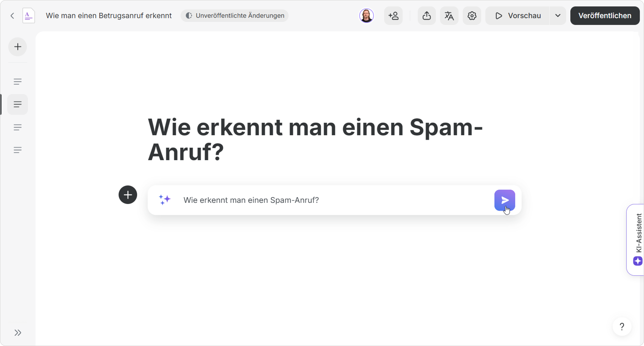Click the Veröffentlichen button
The image size is (644, 346).
605,16
